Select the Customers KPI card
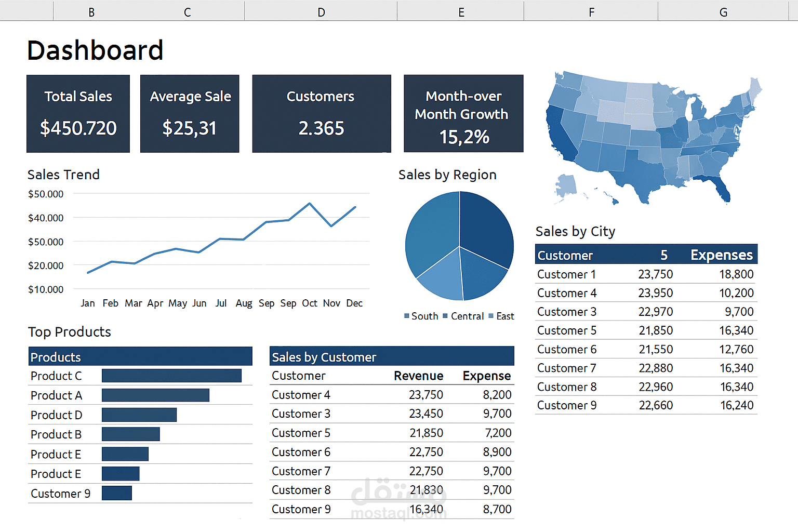This screenshot has height=532, width=798. click(322, 114)
